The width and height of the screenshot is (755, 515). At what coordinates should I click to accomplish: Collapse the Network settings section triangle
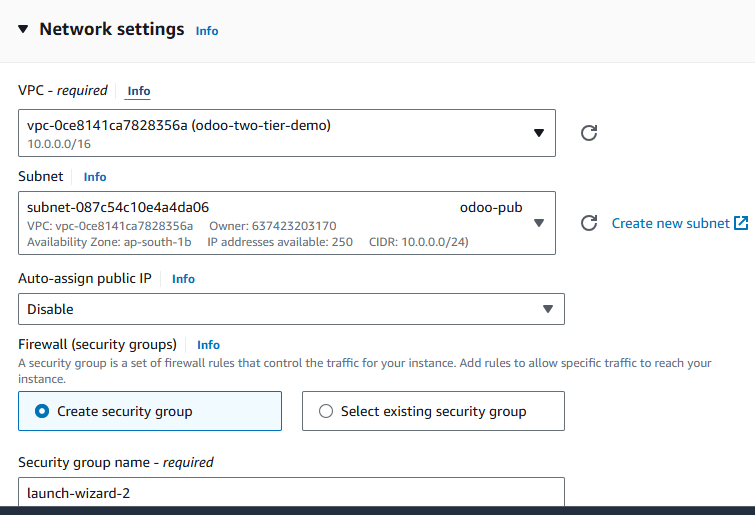pos(23,29)
